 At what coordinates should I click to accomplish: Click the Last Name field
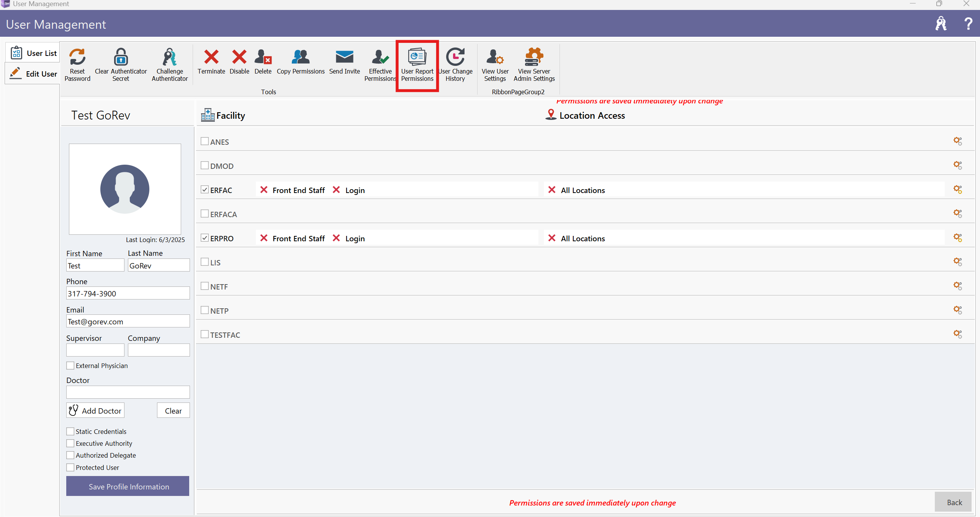[159, 265]
